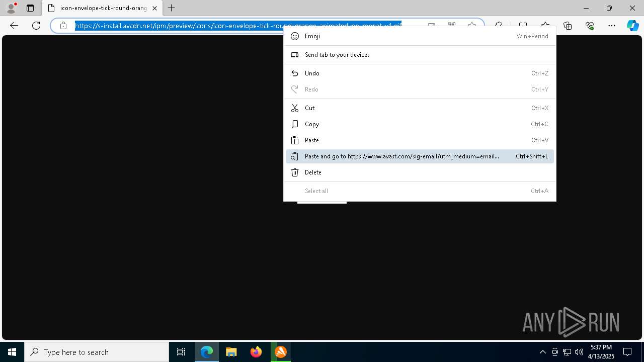
Task: Click the taskbar search box
Action: [x=97, y=352]
